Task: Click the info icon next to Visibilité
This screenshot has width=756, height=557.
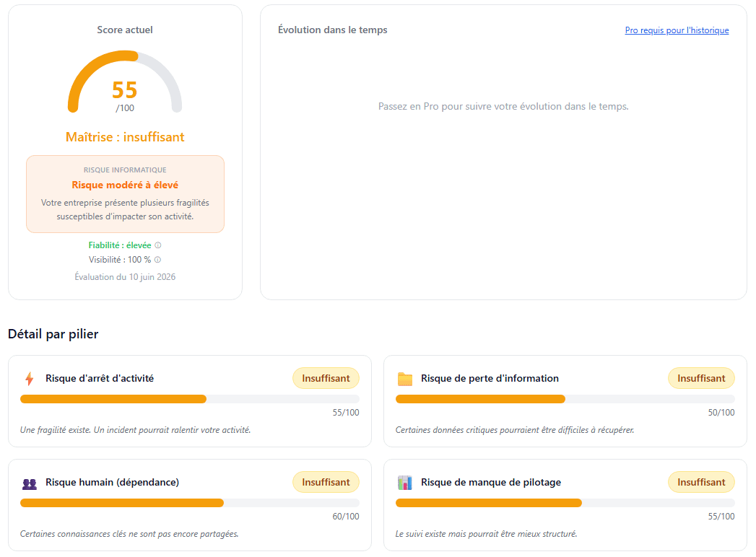Action: 157,260
